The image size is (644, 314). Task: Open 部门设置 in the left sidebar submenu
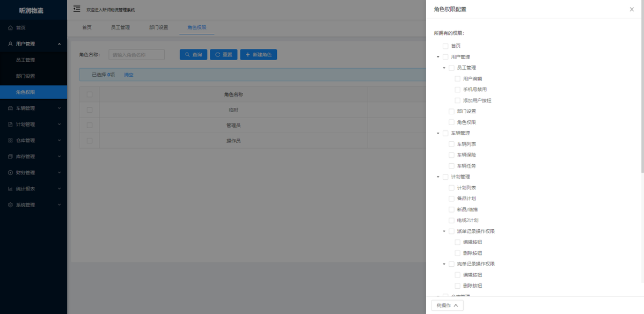coord(25,76)
